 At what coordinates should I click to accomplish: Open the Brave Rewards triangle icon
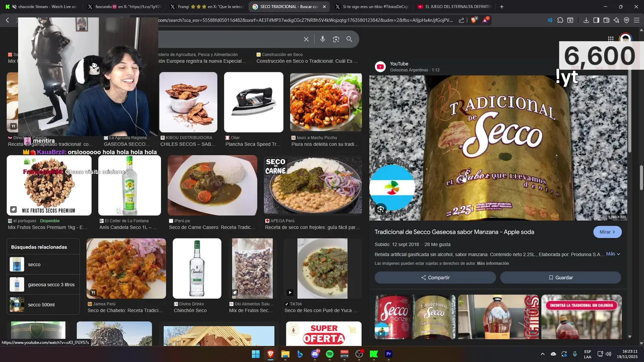coord(486,20)
